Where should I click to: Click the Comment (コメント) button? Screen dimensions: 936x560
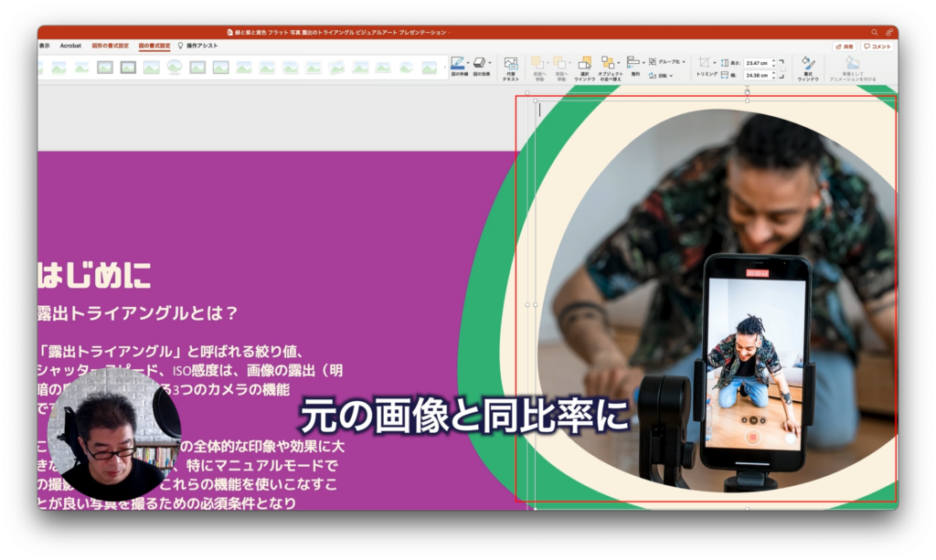click(x=877, y=46)
